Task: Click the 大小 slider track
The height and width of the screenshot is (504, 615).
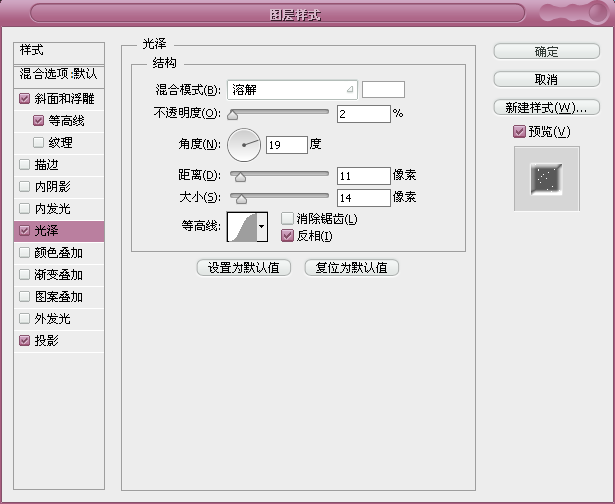Action: (x=279, y=196)
